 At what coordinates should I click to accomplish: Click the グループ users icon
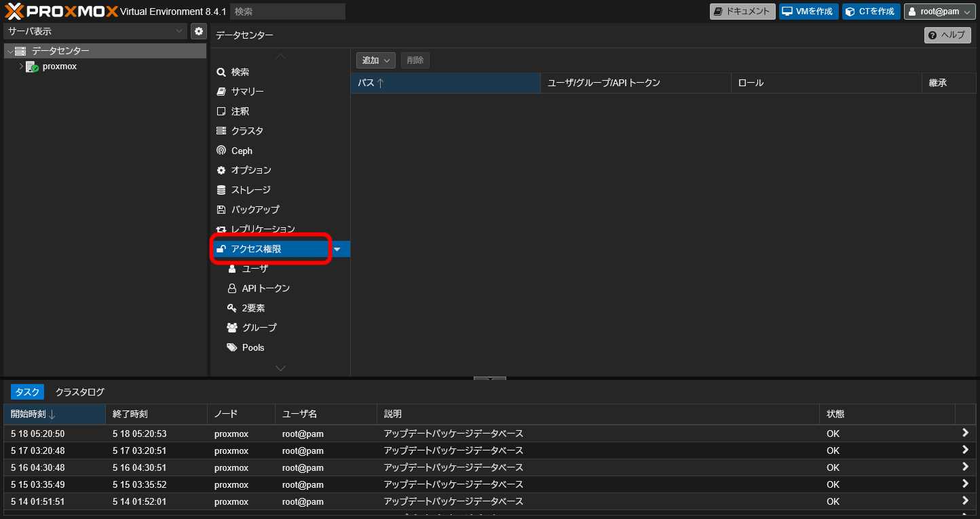coord(232,328)
